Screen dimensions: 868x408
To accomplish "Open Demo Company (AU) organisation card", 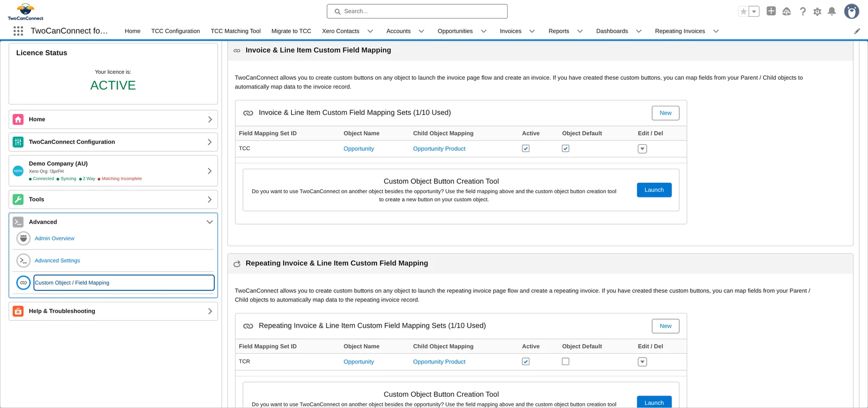I will click(113, 171).
